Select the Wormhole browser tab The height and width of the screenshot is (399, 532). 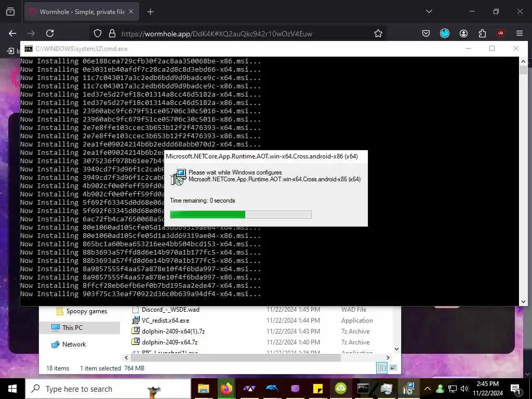[82, 12]
